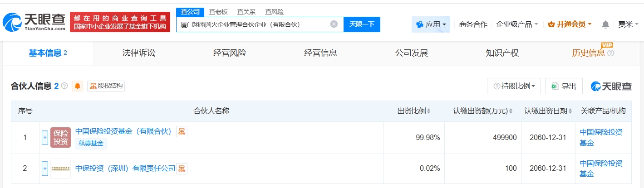Viewport: 644px width, 188px height.
Task: Switch to the 法律诉讼 tab
Action: coord(139,53)
